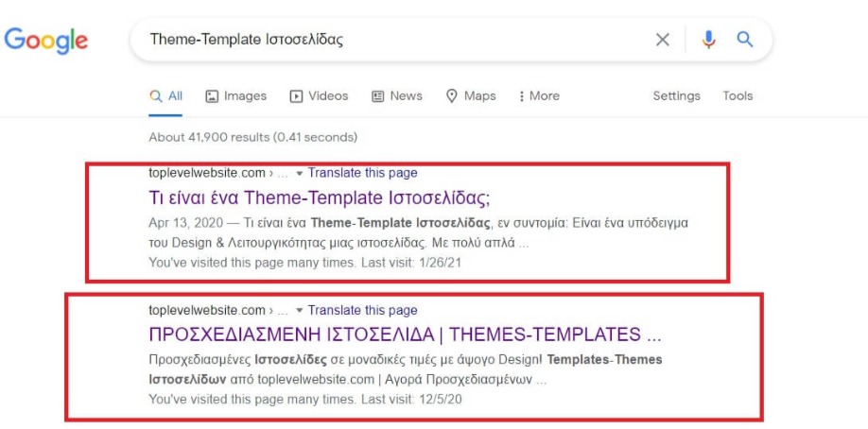
Task: Switch to the Maps tab
Action: [471, 96]
